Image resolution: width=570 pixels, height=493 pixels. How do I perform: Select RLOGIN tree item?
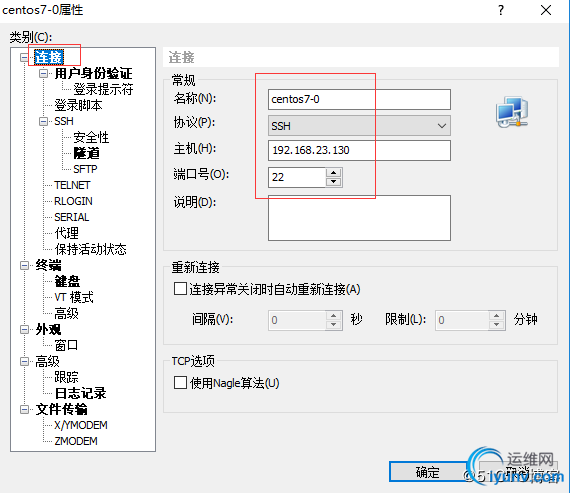pyautogui.click(x=73, y=201)
